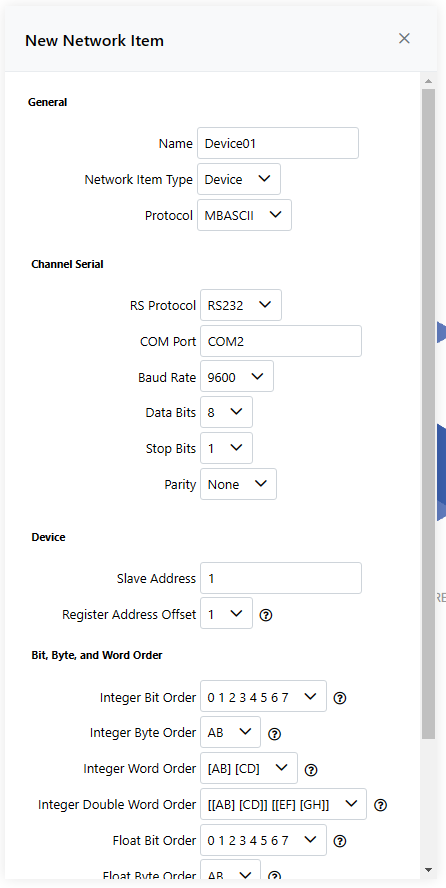Open Integer Double Word Order dropdown
Viewport: 446px width, 888px height.
[283, 804]
